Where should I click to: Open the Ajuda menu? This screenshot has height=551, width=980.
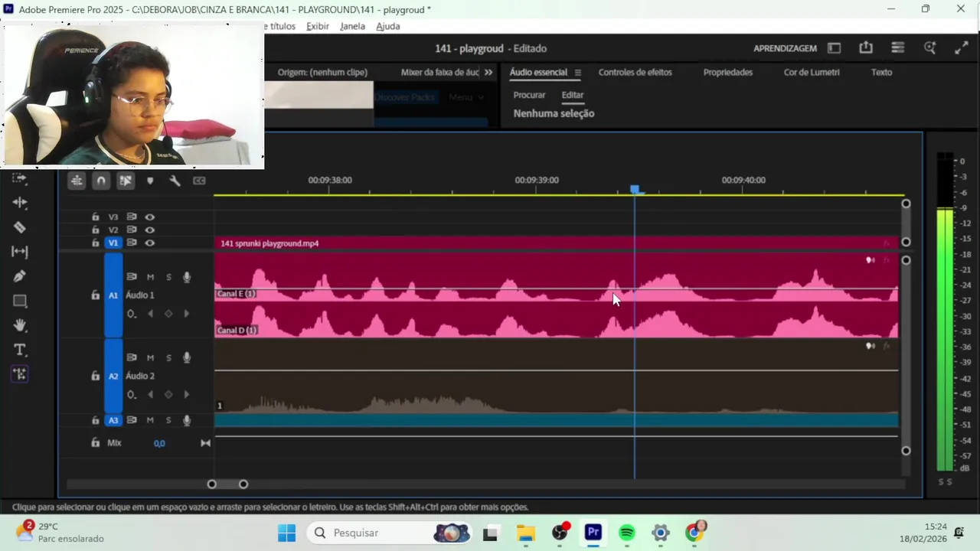tap(388, 26)
